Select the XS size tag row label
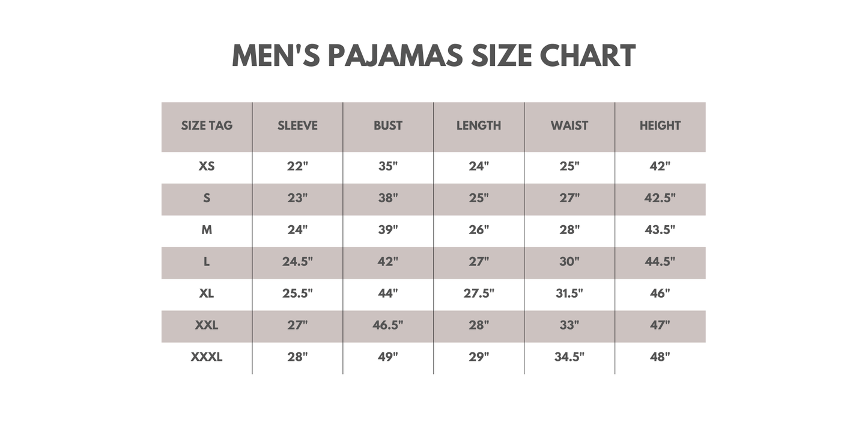868x434 pixels. tap(207, 166)
